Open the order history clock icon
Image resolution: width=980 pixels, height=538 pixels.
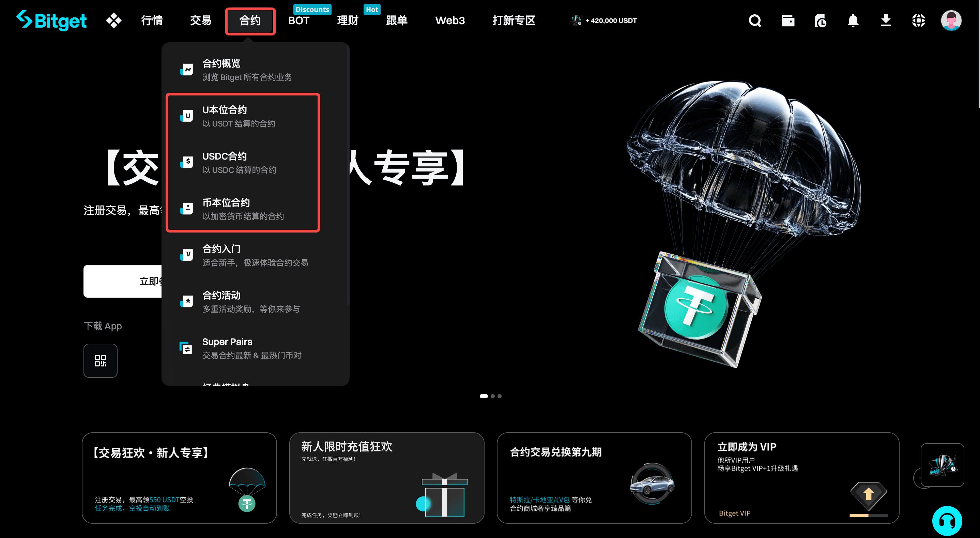pyautogui.click(x=820, y=21)
